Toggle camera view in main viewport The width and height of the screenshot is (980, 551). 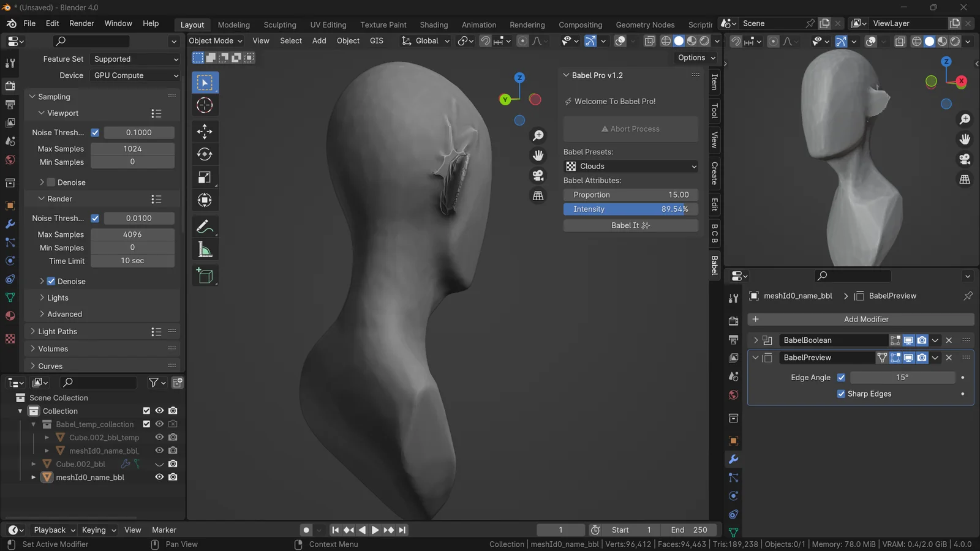[538, 176]
